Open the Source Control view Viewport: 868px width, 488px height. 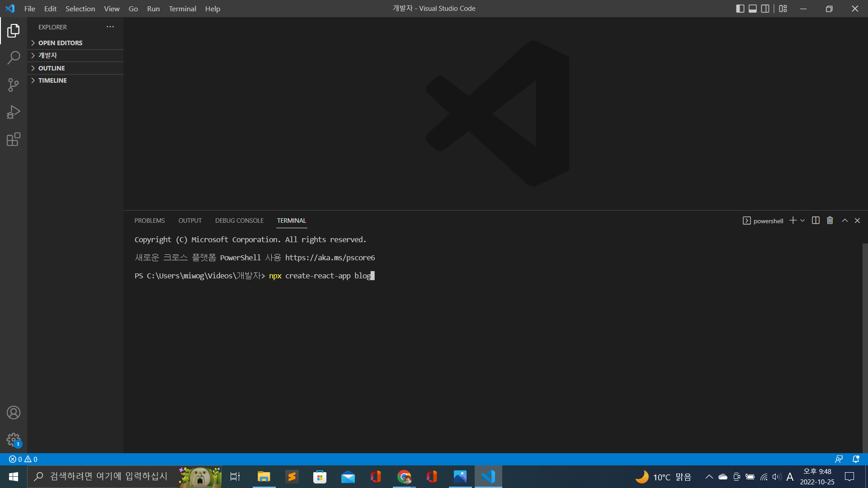coord(14,85)
